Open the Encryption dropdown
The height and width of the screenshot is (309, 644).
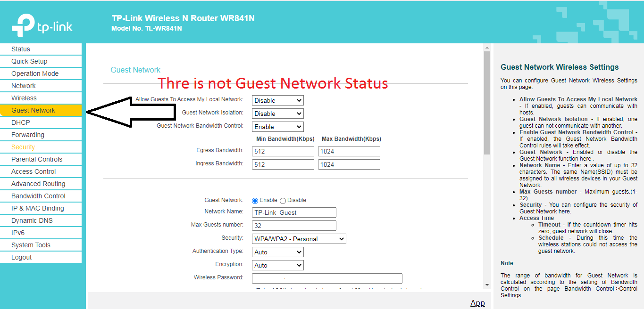(277, 265)
